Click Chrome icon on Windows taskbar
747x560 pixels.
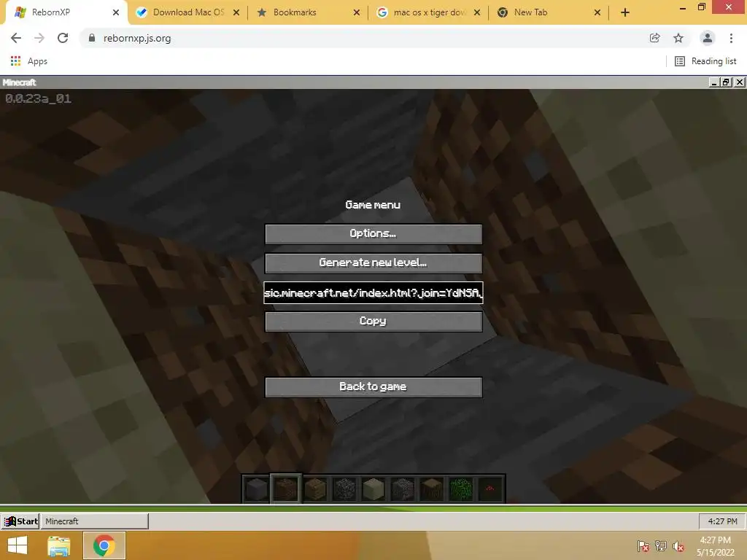tap(104, 545)
